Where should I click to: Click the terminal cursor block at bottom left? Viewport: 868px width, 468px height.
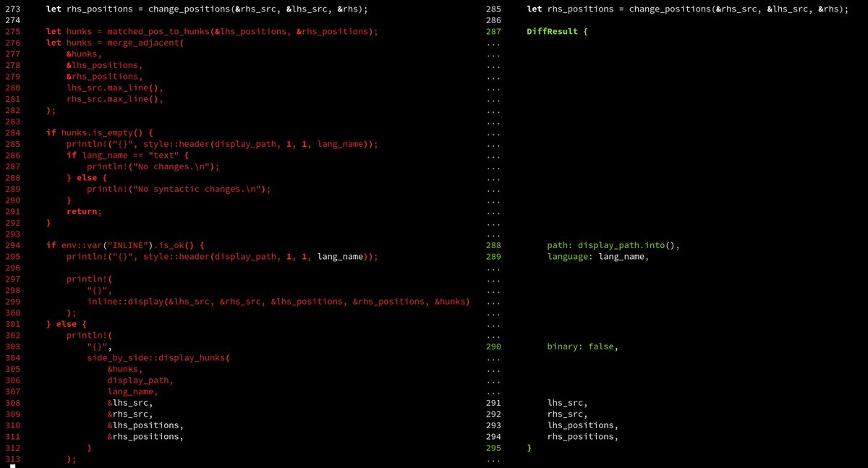point(12,466)
